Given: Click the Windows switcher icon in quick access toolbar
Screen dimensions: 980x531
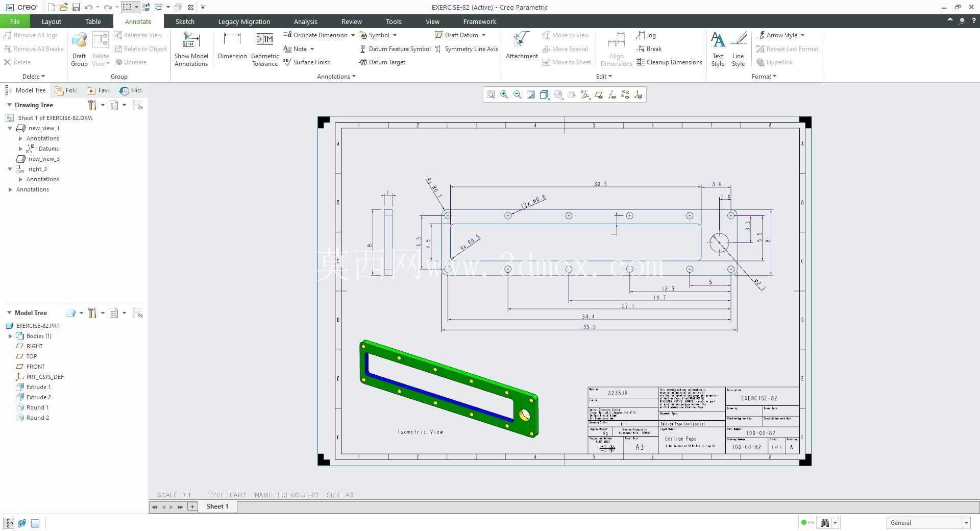Looking at the screenshot, I should [158, 7].
